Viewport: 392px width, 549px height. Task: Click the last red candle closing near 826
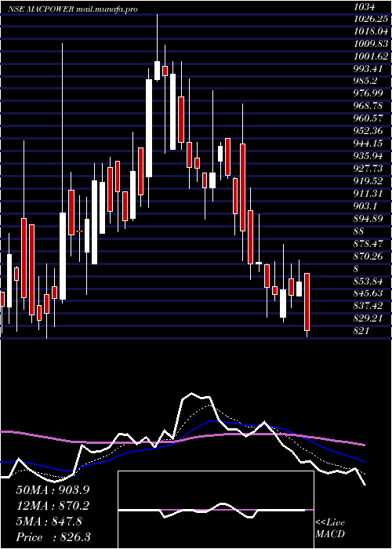click(x=307, y=302)
